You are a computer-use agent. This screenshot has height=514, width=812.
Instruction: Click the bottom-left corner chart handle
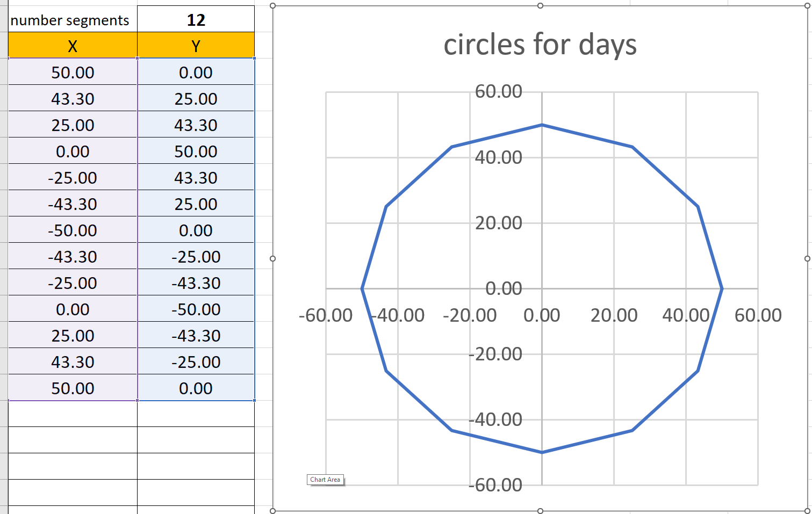click(x=273, y=511)
